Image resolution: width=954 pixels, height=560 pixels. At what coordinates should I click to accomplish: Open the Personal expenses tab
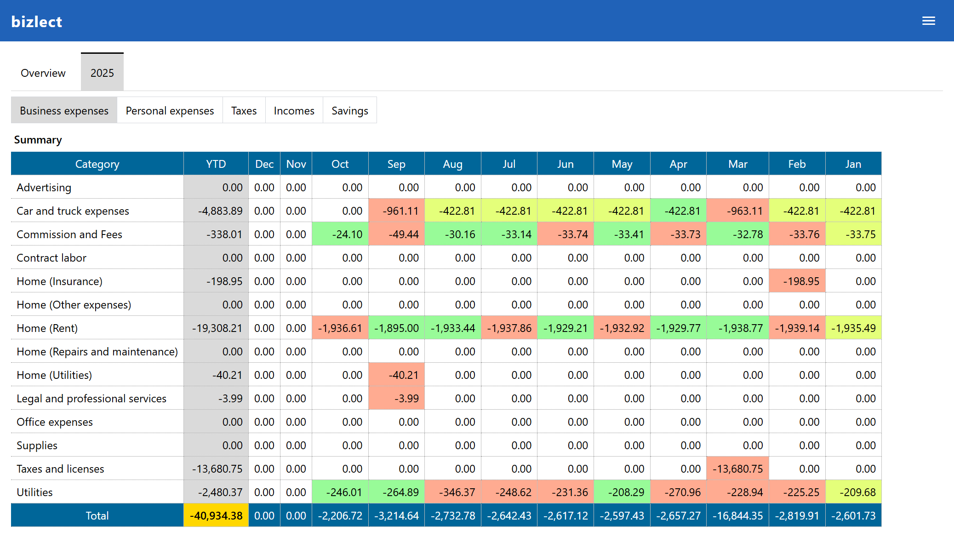pos(169,110)
